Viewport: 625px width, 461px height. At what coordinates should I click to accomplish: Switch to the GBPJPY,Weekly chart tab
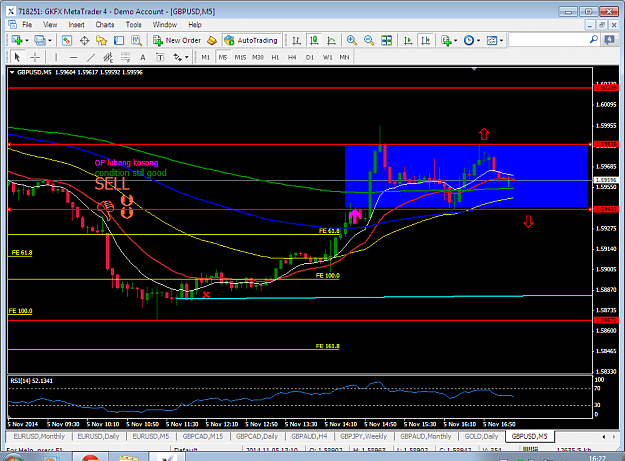pos(363,437)
